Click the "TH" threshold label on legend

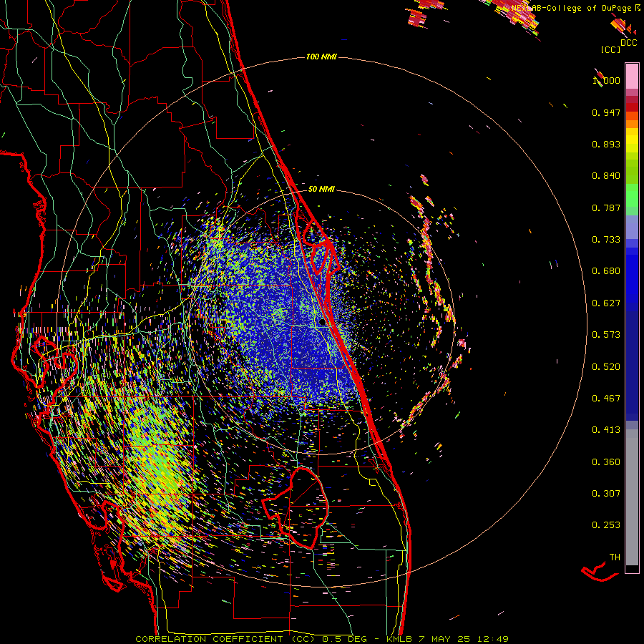tap(615, 557)
